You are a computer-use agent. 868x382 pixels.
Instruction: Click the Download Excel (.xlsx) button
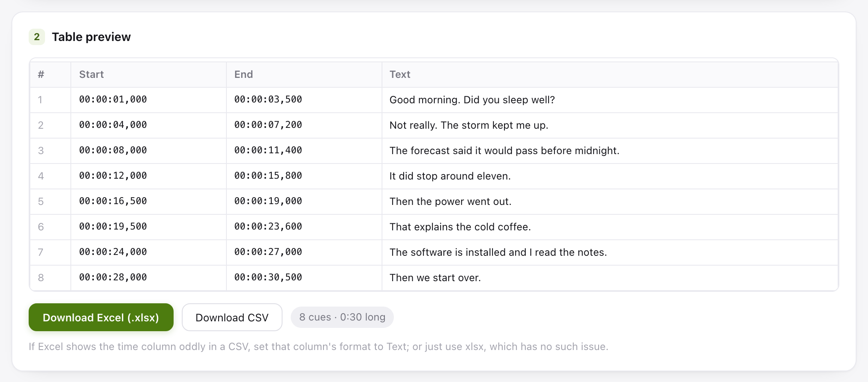tap(101, 317)
